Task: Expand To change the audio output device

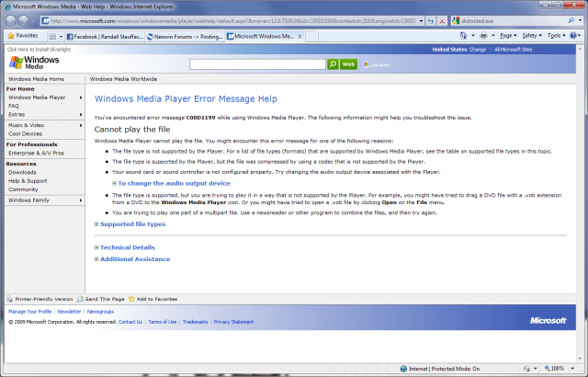Action: tap(114, 183)
